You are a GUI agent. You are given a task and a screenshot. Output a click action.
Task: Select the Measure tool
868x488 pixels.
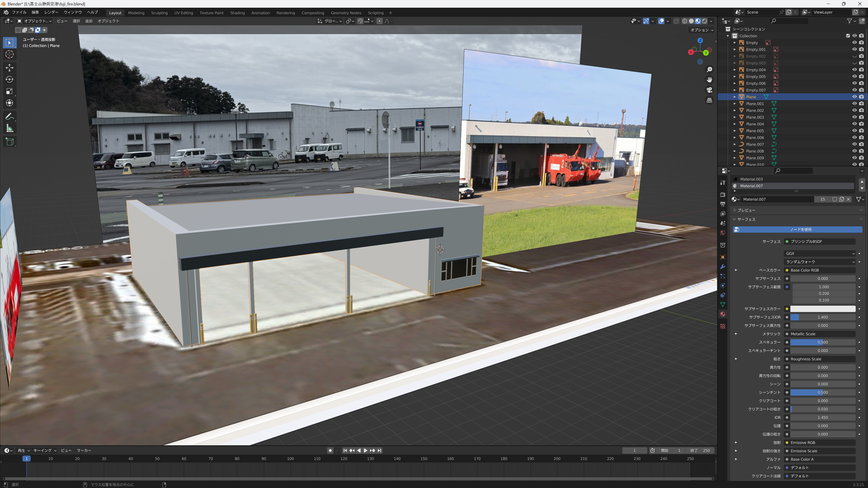9,128
